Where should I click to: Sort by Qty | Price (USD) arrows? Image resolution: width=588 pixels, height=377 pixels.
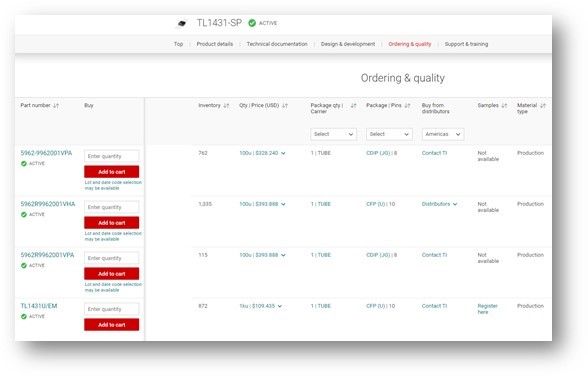(x=285, y=105)
